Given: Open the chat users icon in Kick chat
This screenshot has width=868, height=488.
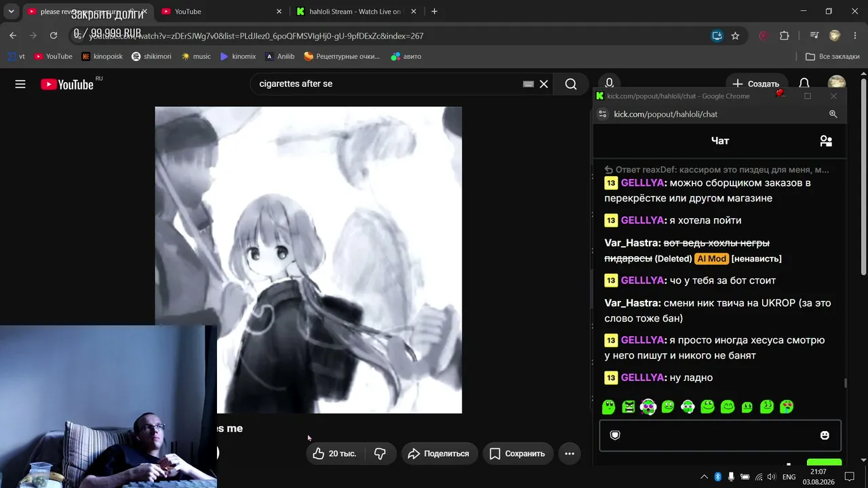Looking at the screenshot, I should [826, 141].
